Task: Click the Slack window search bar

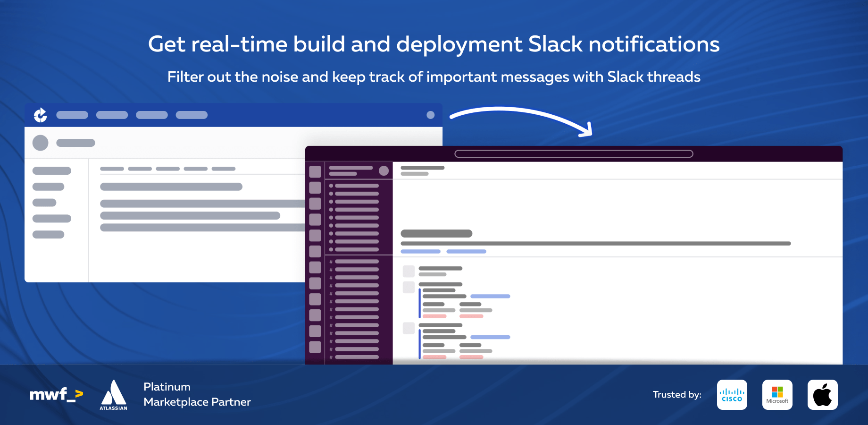Action: [574, 153]
